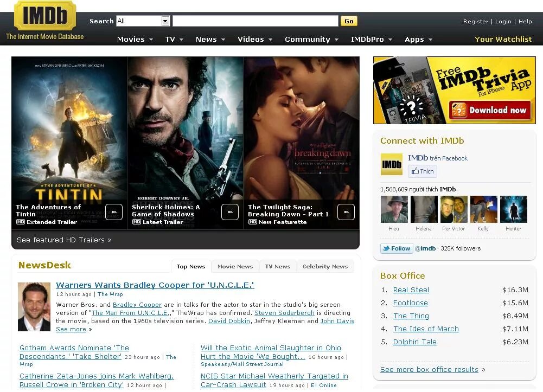Click the $16.3M Real Steel gross

(x=515, y=290)
